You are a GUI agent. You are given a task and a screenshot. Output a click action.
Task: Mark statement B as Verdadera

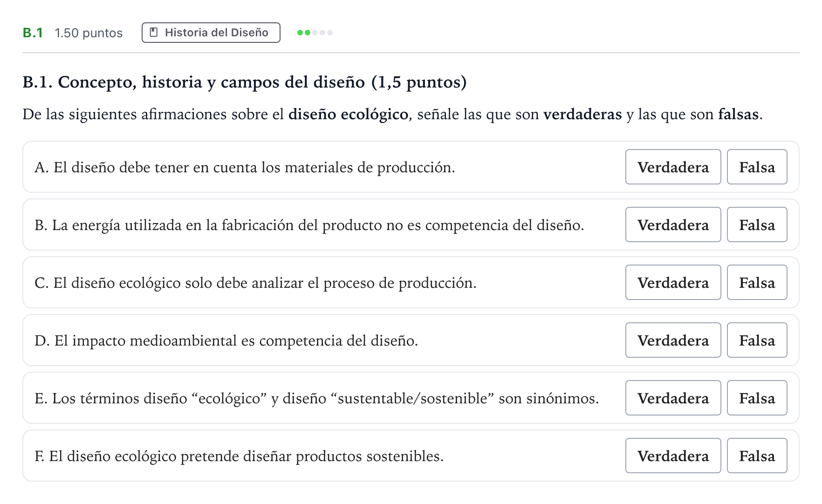point(673,225)
